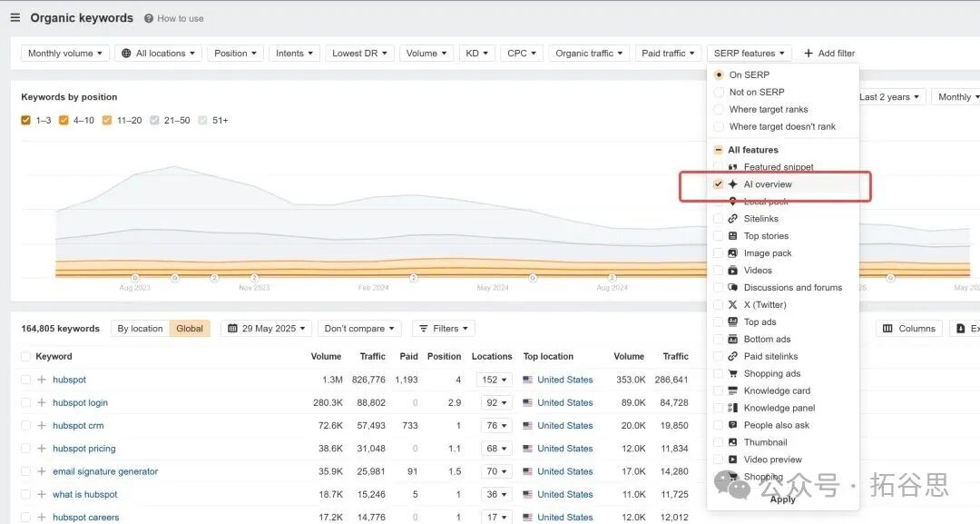This screenshot has height=524, width=980.
Task: Open the Monthly volume dropdown
Action: tap(65, 54)
